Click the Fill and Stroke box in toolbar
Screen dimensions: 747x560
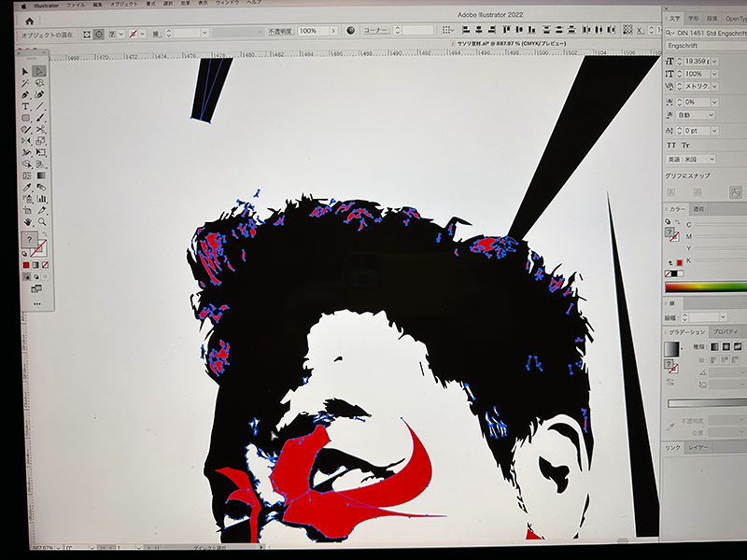[35, 244]
